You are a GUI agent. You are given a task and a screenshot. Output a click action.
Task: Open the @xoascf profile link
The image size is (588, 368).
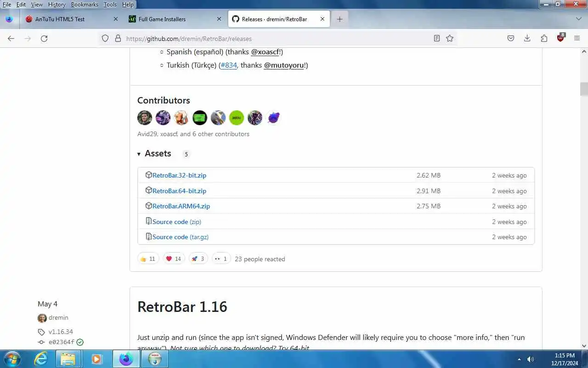(x=265, y=52)
